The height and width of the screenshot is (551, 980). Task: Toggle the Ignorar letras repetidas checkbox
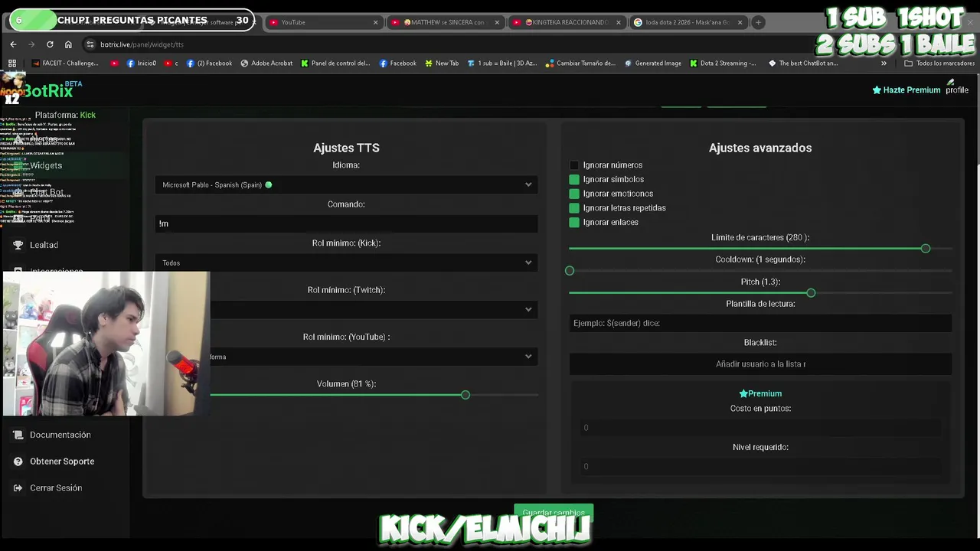tap(574, 208)
